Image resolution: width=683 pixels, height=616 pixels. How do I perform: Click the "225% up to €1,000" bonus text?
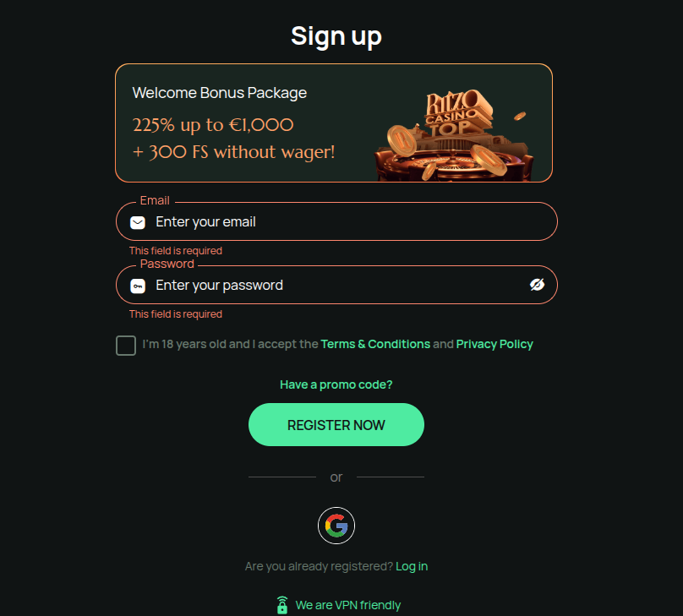click(213, 126)
